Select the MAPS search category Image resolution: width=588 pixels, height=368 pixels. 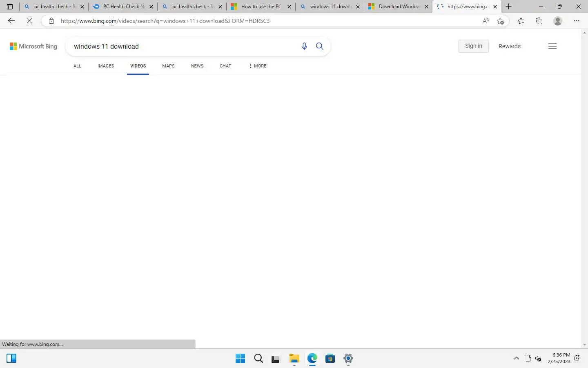pyautogui.click(x=168, y=66)
